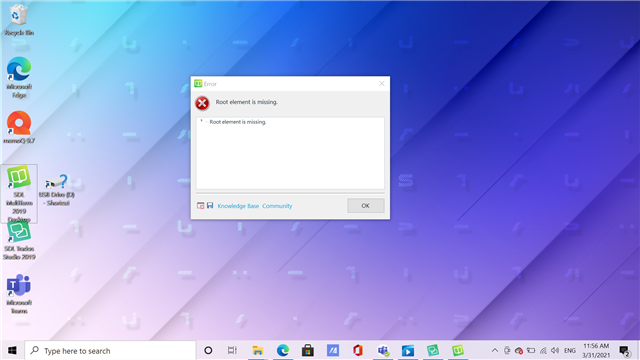
Task: Open the Community link
Action: [277, 206]
